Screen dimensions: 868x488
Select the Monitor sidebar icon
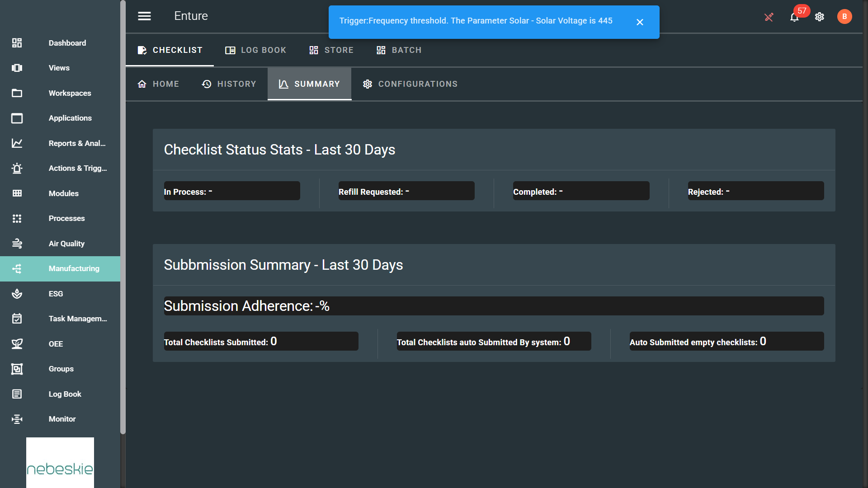[17, 419]
